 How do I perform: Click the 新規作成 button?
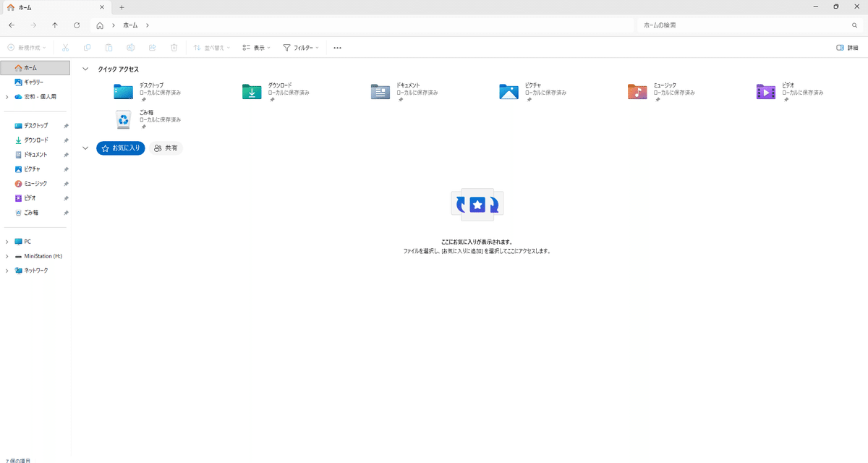tap(26, 47)
